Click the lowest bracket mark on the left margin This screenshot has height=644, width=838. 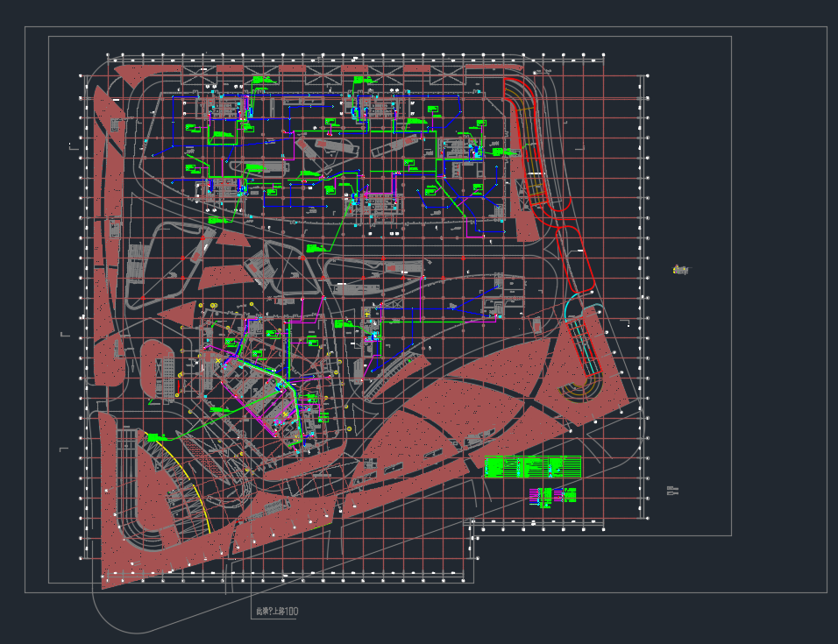pyautogui.click(x=63, y=449)
